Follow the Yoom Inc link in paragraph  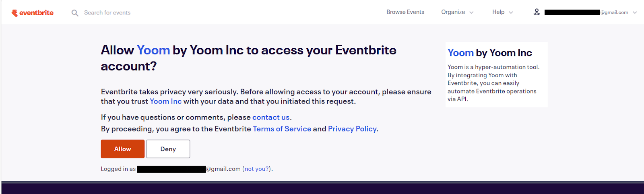click(165, 101)
